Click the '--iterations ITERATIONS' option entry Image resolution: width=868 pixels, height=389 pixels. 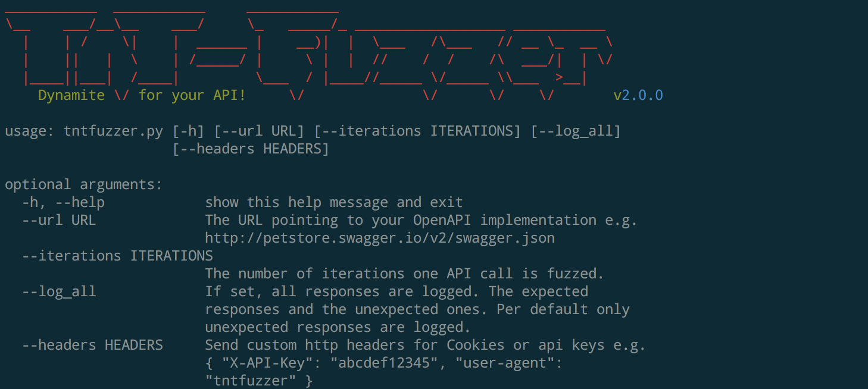pos(117,256)
